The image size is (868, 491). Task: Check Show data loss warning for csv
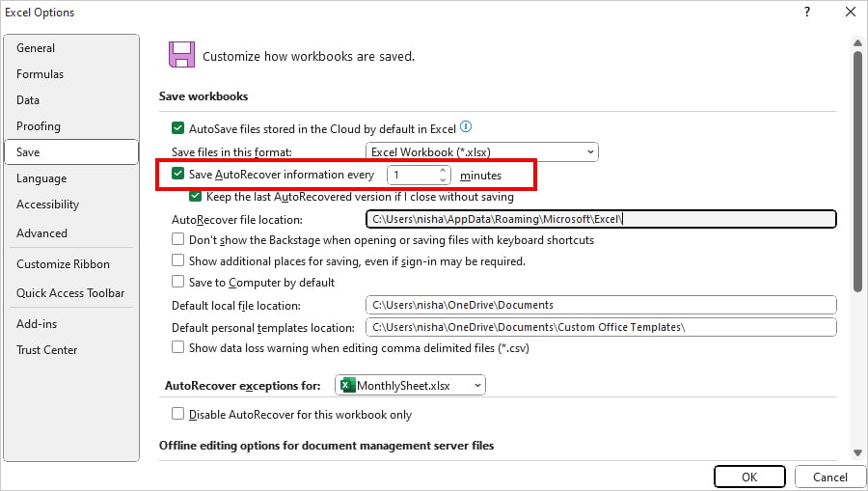[x=177, y=347]
